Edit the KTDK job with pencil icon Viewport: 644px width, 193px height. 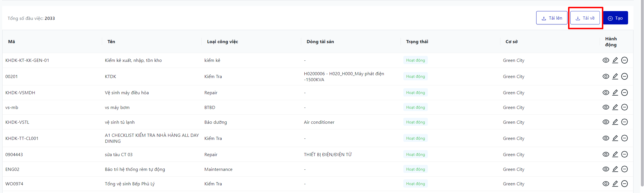(615, 76)
